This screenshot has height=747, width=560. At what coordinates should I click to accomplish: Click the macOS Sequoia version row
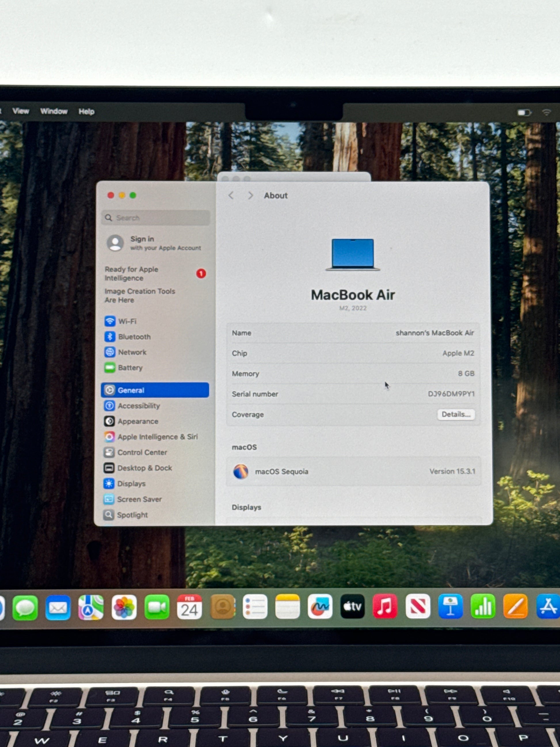[x=353, y=471]
